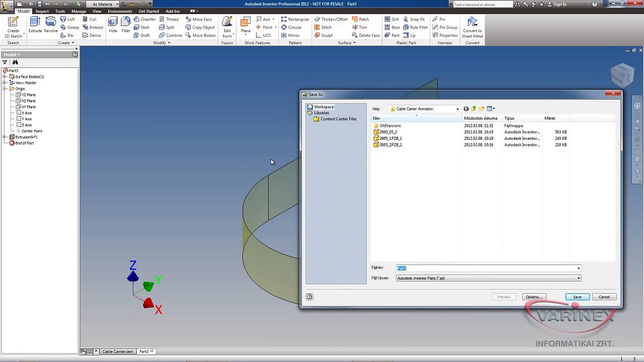Switch to the View ribbon tab
This screenshot has height=362, width=644.
(x=97, y=11)
